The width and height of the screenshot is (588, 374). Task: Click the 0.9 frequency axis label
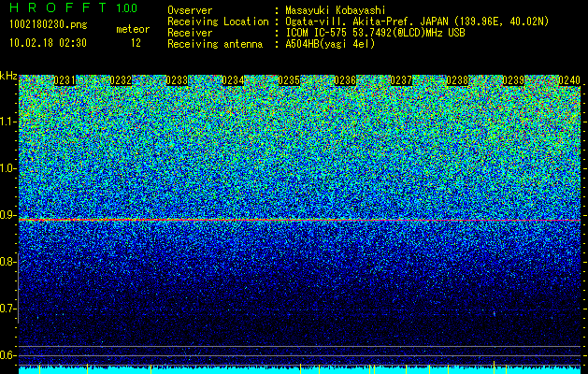coord(8,215)
